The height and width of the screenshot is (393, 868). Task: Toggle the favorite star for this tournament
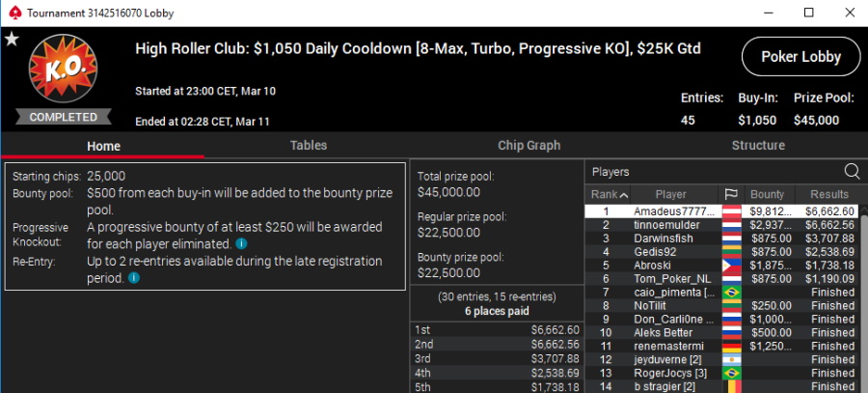(12, 40)
